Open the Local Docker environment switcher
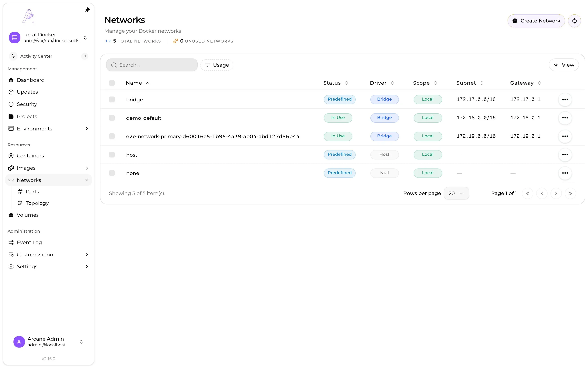Screen dimensions: 588x368 pos(49,37)
